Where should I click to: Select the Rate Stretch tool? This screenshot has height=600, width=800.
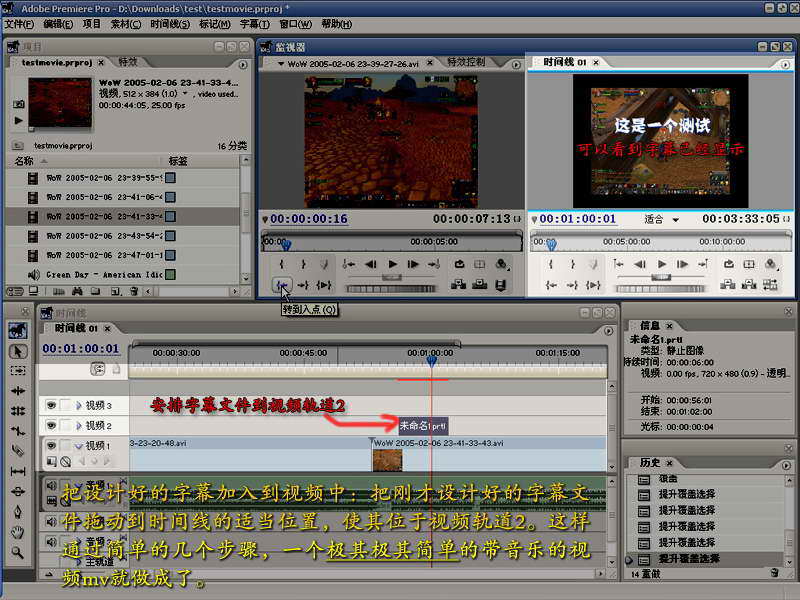[x=18, y=431]
